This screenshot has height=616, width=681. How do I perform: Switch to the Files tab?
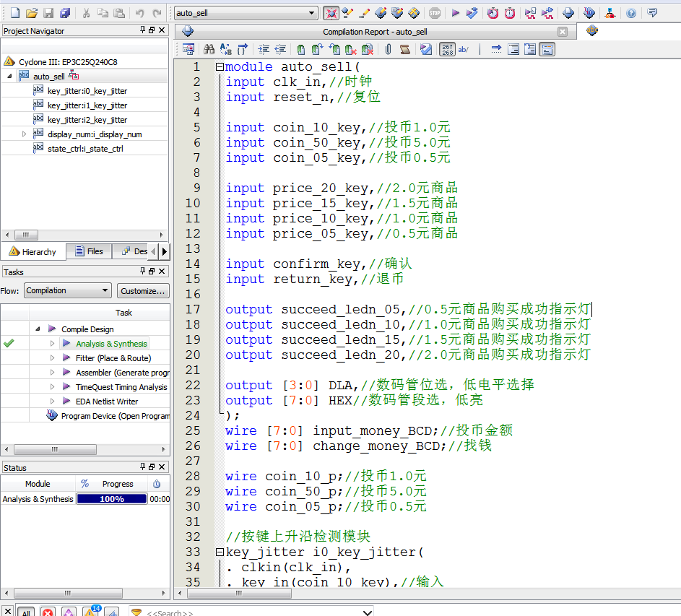point(90,251)
